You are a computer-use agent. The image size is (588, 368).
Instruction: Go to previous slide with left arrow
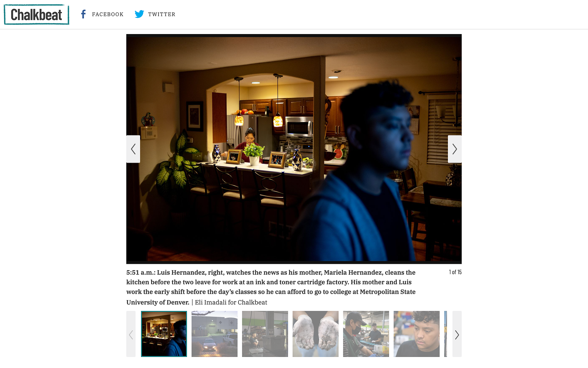(133, 149)
